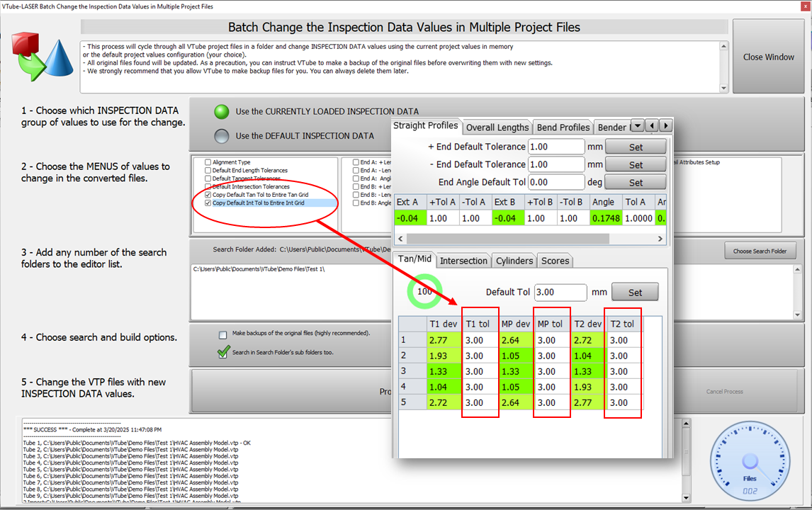Click the Tube 1 OK line in log
This screenshot has height=510, width=812.
coord(137,443)
